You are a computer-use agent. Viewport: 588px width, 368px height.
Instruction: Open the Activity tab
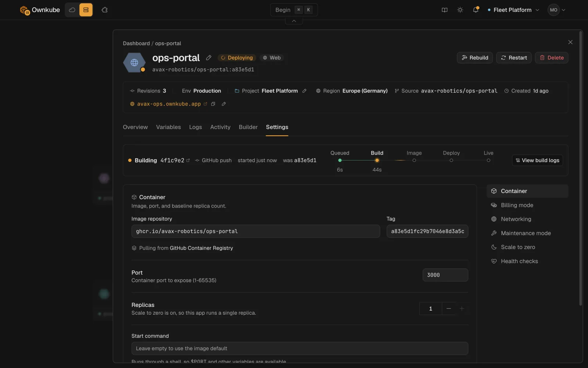(x=220, y=127)
